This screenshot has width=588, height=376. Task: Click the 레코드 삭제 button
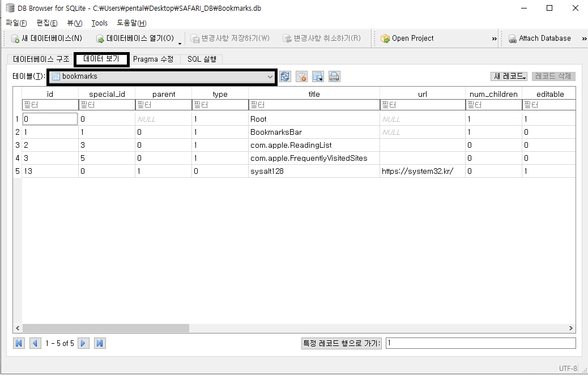(x=553, y=76)
